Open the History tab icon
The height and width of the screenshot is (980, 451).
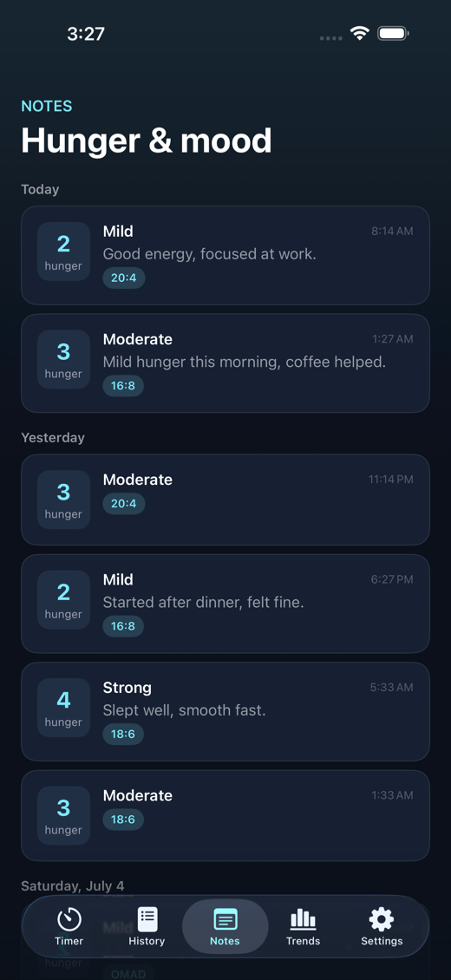tap(147, 918)
